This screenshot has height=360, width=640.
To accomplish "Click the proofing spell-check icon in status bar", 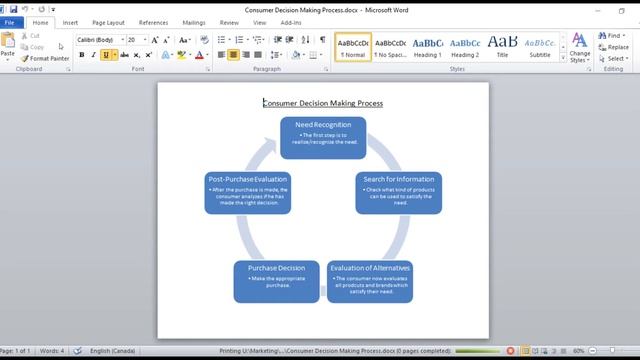I will (x=77, y=351).
